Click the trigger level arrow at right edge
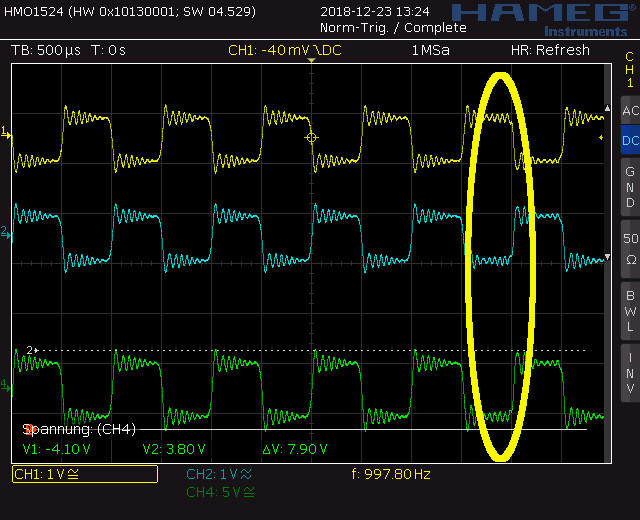Screen dimensions: 640x520 (x=601, y=138)
